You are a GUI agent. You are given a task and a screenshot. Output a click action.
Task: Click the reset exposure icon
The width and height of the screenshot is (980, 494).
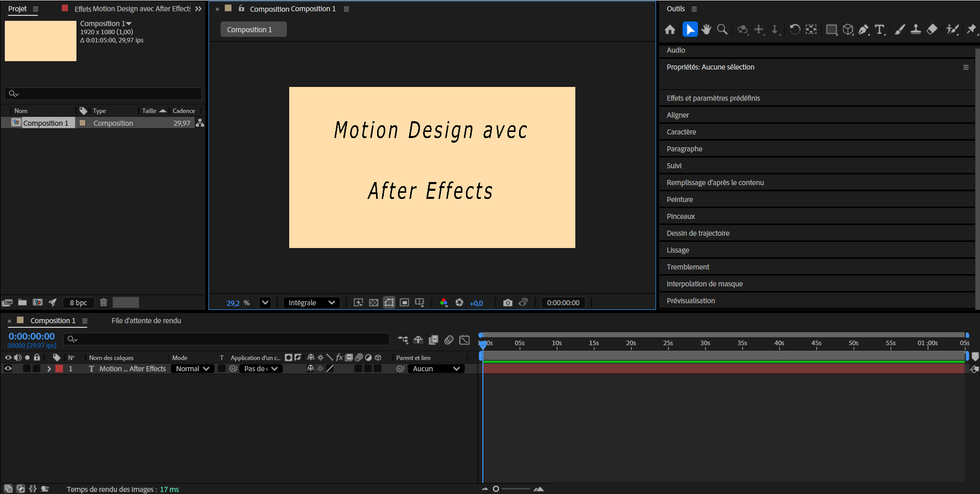459,303
